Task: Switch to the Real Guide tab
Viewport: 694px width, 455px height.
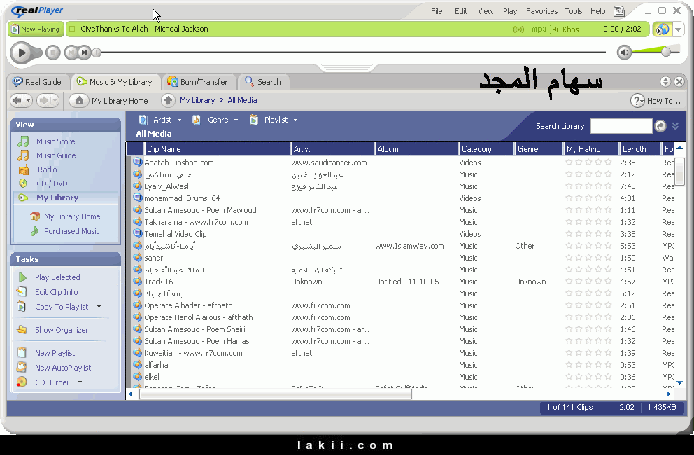Action: pyautogui.click(x=37, y=81)
